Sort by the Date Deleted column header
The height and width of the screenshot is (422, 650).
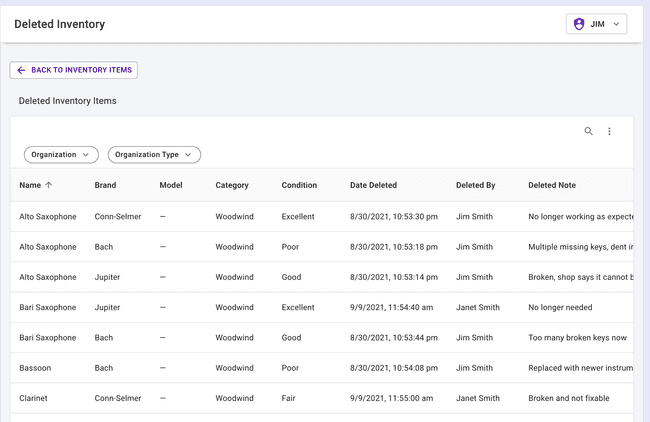point(373,185)
